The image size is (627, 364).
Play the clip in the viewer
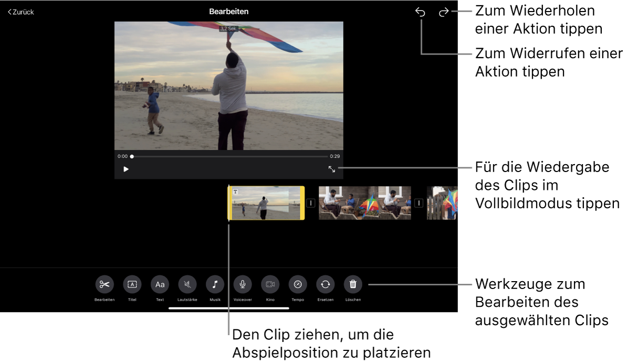(x=126, y=169)
